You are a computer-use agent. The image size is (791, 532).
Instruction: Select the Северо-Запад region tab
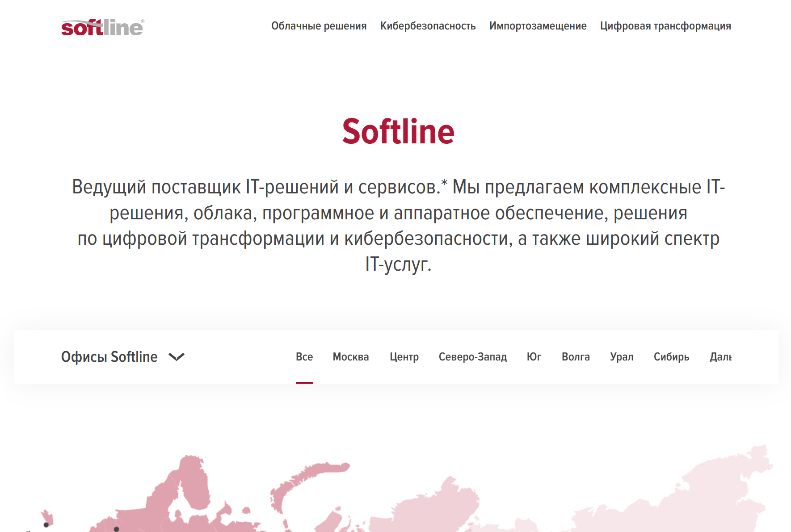coord(473,357)
